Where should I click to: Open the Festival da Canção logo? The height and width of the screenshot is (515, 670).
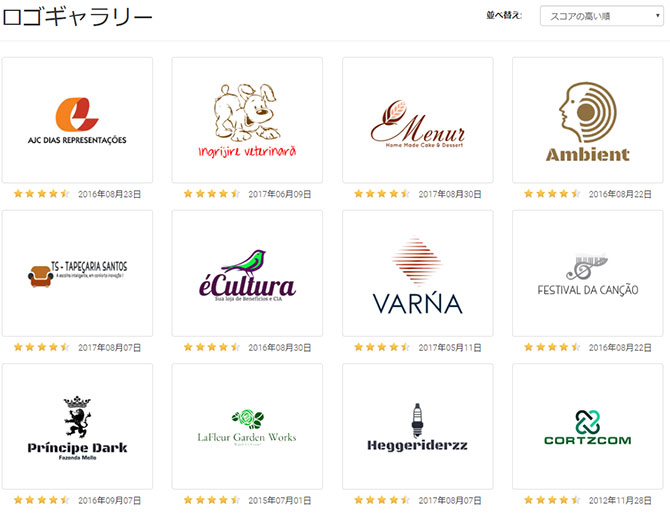coord(588,273)
